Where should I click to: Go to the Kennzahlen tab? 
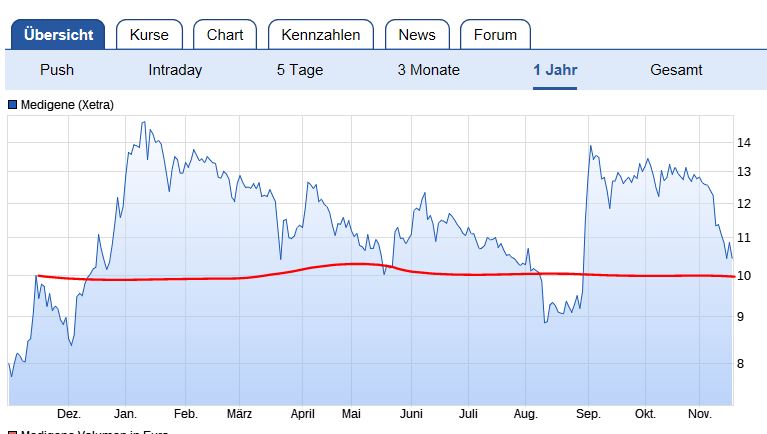pos(321,35)
